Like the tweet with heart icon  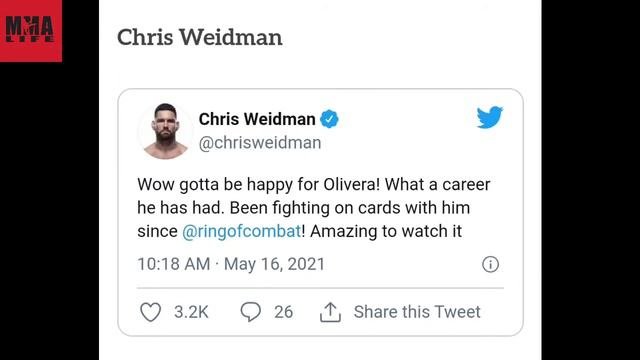click(151, 312)
